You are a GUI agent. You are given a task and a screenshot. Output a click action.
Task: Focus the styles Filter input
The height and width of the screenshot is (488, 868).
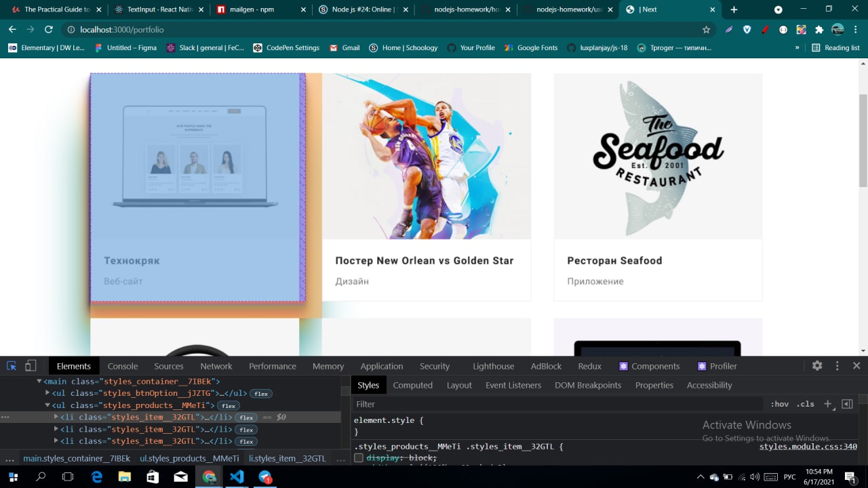click(x=559, y=404)
